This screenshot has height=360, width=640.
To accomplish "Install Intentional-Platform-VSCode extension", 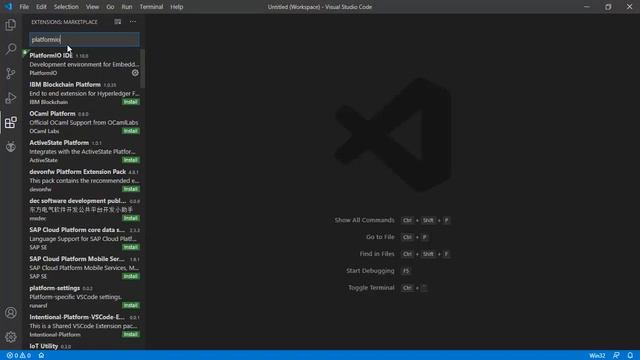I will point(131,334).
